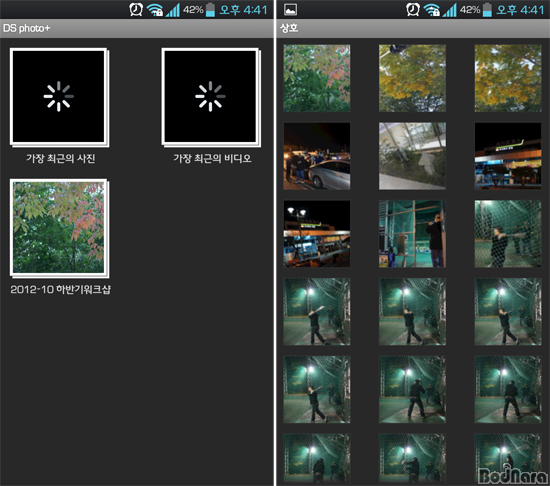Tap the Wi-Fi icon in right status bar
Viewport: 550px width, 486px height.
[x=432, y=10]
